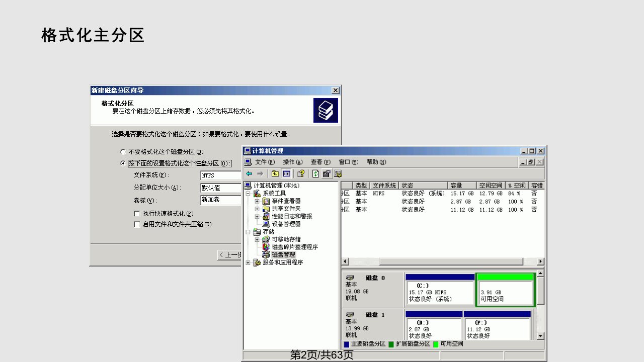The height and width of the screenshot is (362, 644).
Task: Click the last toolbar icon after Properties
Action: pyautogui.click(x=338, y=173)
